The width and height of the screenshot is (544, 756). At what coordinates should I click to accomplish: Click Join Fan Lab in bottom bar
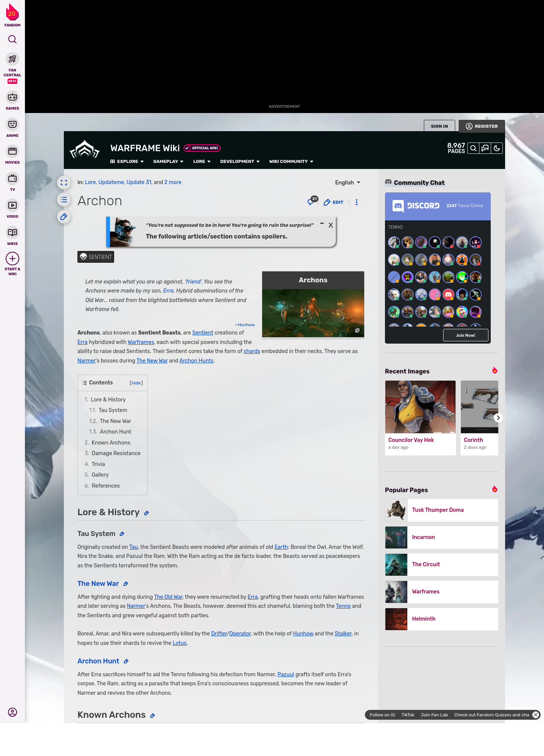click(x=434, y=715)
